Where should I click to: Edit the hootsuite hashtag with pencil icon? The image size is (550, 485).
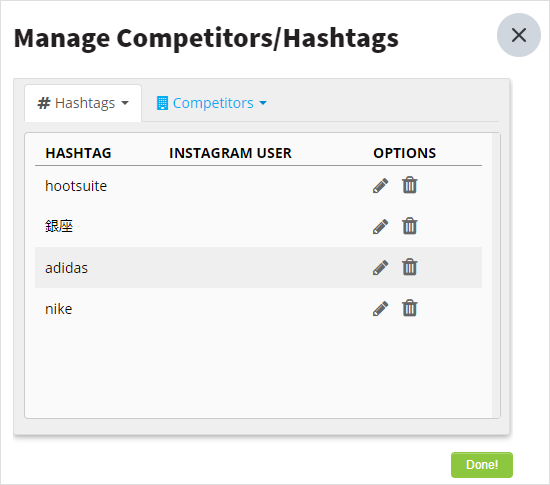[381, 186]
